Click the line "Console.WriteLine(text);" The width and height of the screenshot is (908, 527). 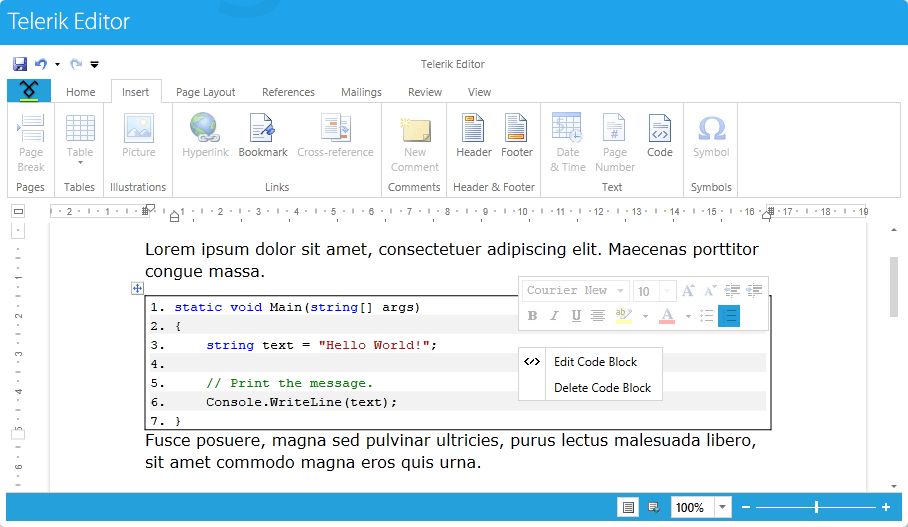(x=302, y=402)
